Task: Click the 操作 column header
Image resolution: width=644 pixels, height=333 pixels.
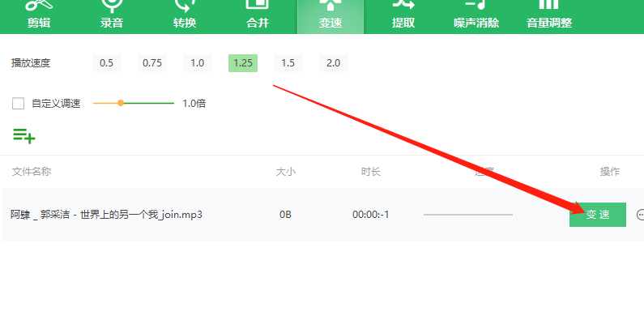Action: coord(609,171)
